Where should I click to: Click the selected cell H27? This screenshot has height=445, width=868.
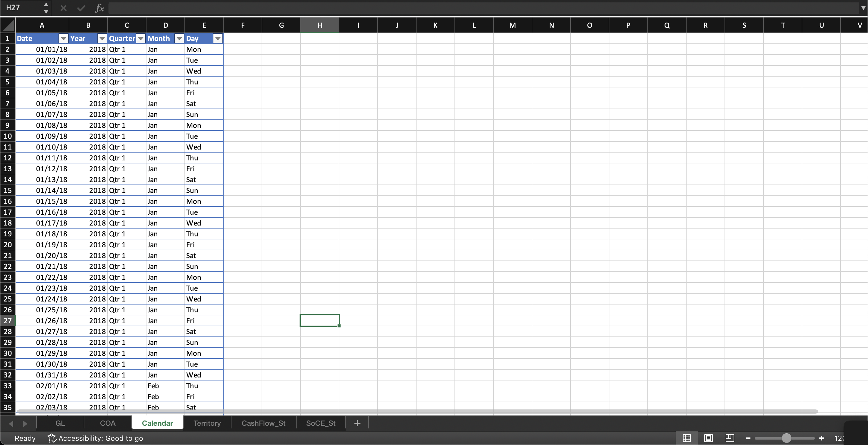coord(320,320)
